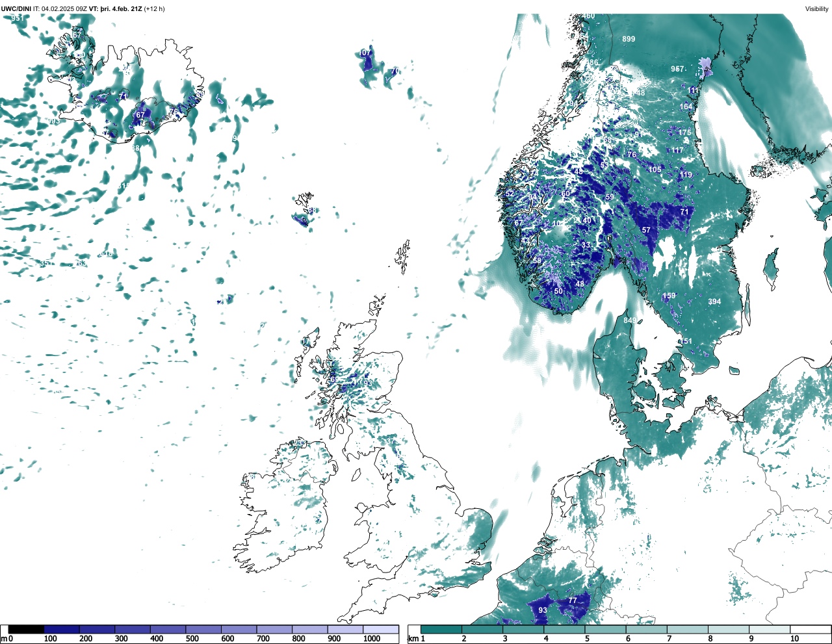Select the black 0–100 m legend swatch

coord(27,630)
